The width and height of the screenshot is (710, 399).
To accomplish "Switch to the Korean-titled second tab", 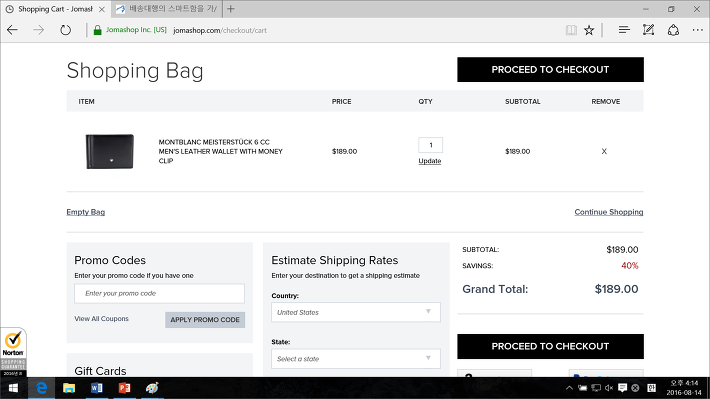I will click(x=167, y=9).
